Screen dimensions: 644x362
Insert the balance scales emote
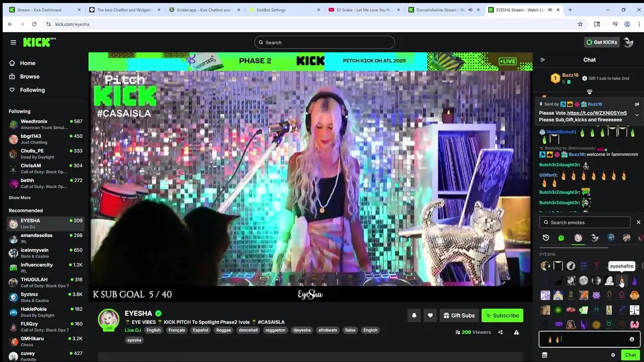click(634, 310)
